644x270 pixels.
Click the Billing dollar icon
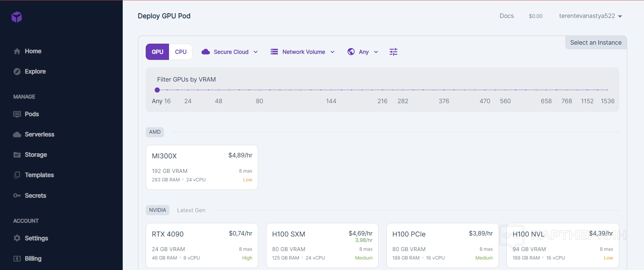[17, 258]
